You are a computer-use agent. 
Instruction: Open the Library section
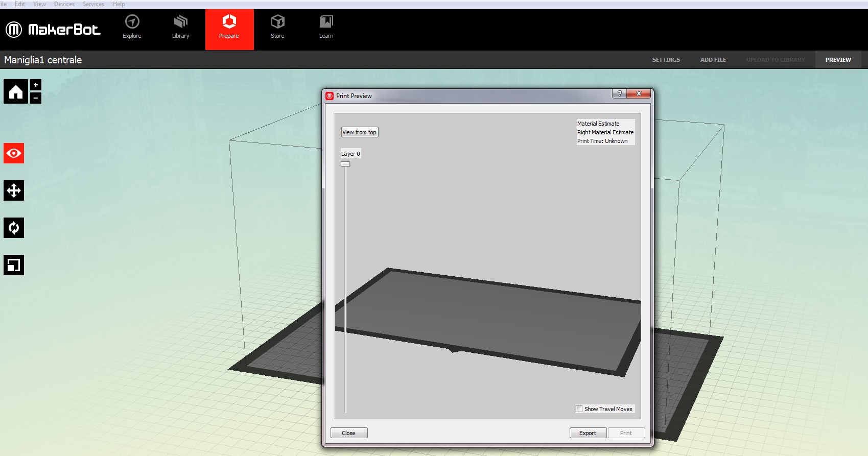point(180,27)
